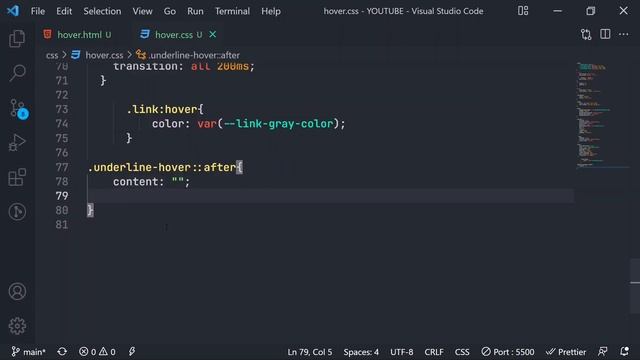Open the Source Control view
This screenshot has width=640, height=360.
click(18, 108)
